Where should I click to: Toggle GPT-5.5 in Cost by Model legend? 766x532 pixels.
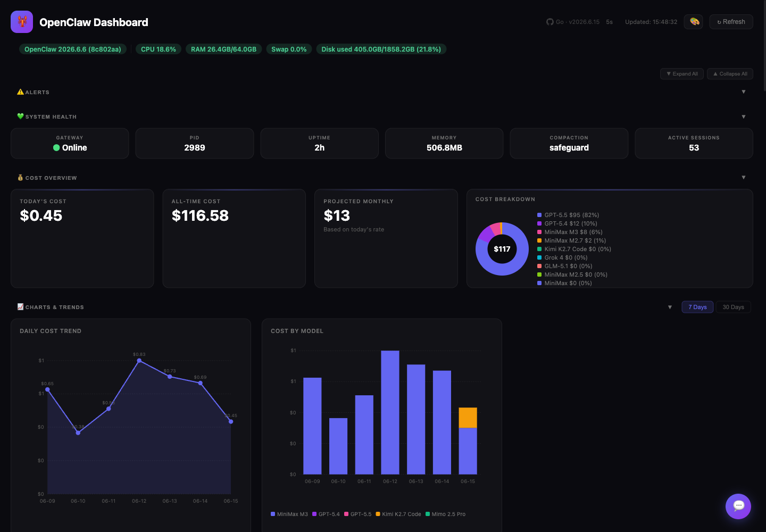pyautogui.click(x=358, y=514)
